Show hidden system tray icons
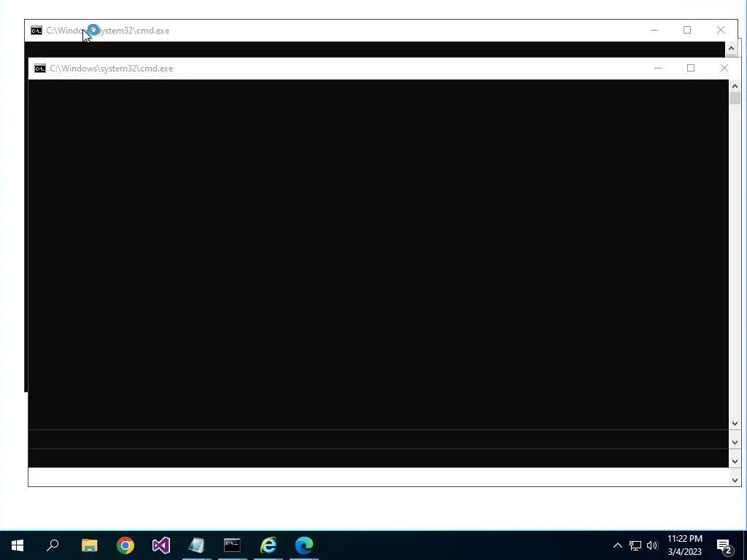 pos(617,545)
